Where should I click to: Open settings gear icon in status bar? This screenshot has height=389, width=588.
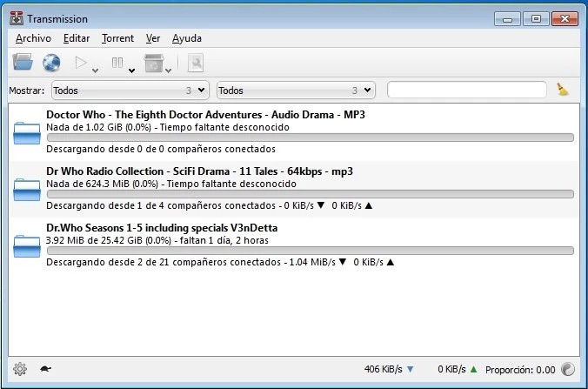(20, 369)
